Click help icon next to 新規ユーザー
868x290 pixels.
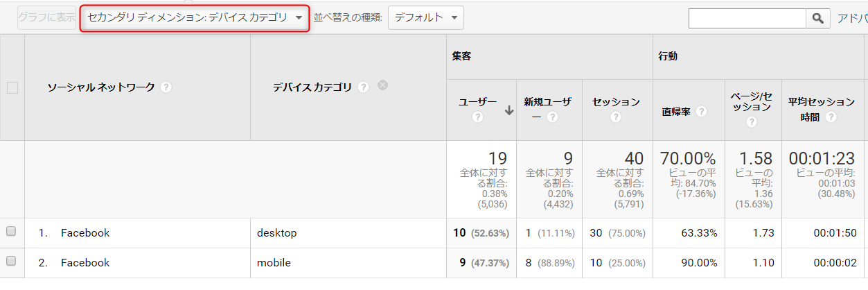coord(551,117)
